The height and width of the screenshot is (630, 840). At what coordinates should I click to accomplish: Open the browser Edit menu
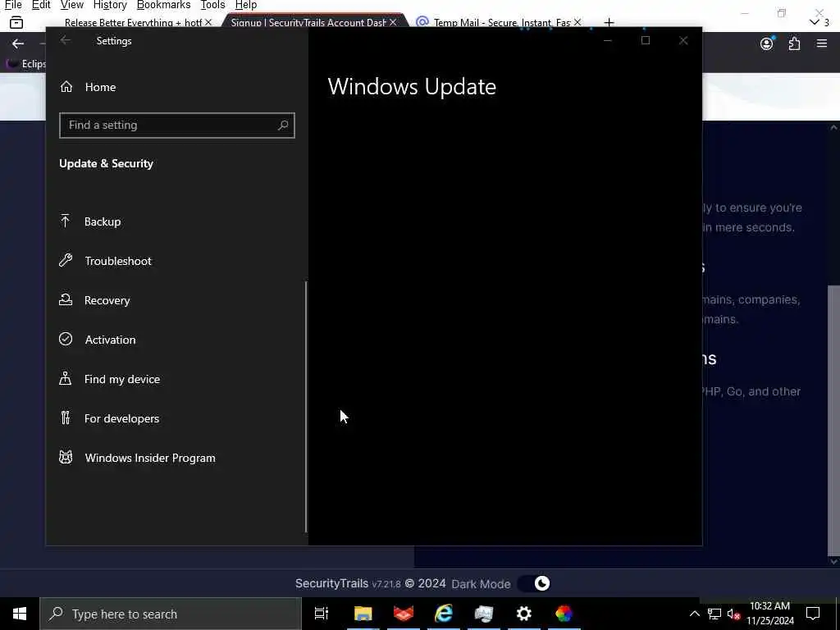click(x=41, y=5)
